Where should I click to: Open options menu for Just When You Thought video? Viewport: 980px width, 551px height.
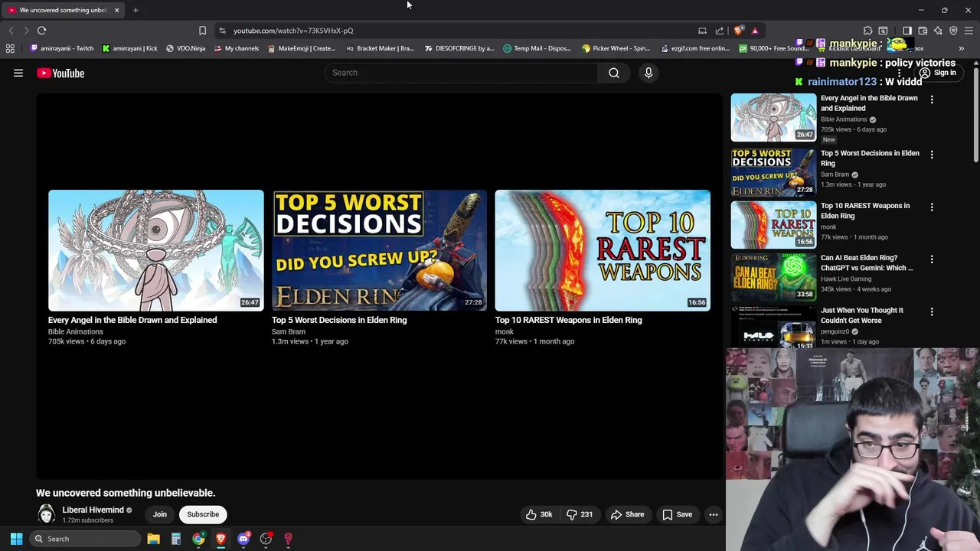pyautogui.click(x=932, y=312)
